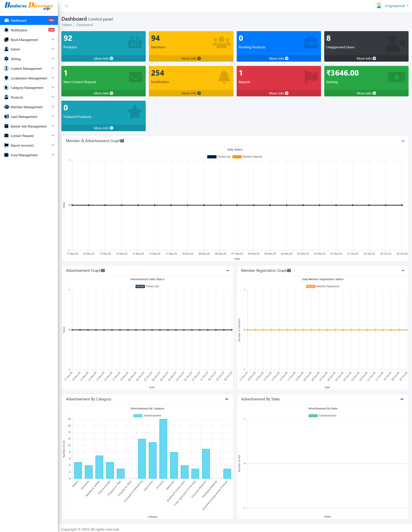Open Notification in the sidebar
Viewport: 412px width, 532px height.
19,30
